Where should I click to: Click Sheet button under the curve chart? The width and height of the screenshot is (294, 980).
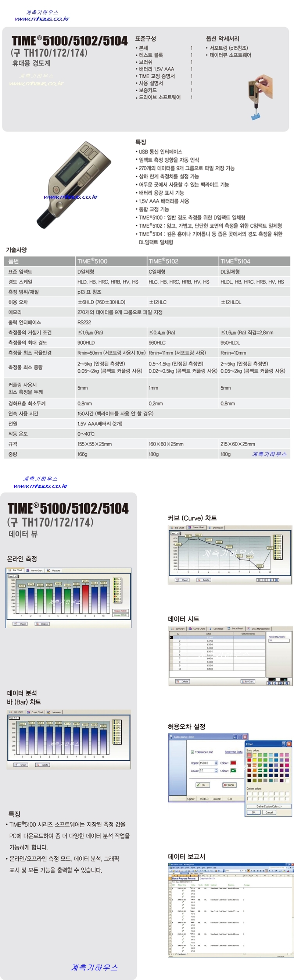tap(182, 580)
